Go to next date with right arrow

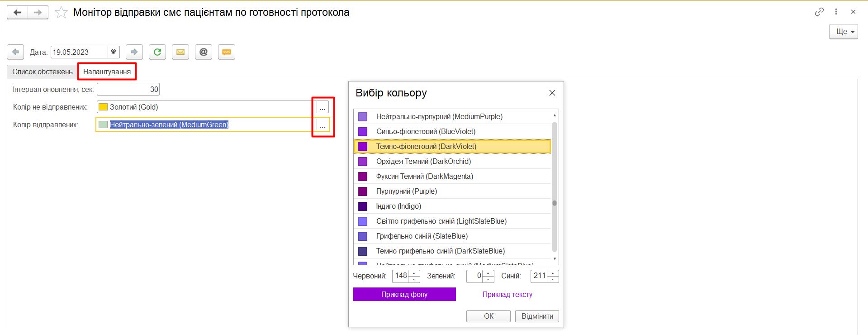[x=134, y=52]
